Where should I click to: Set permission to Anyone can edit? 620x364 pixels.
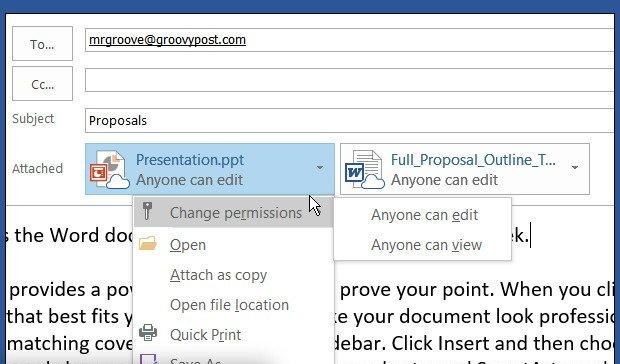coord(423,215)
